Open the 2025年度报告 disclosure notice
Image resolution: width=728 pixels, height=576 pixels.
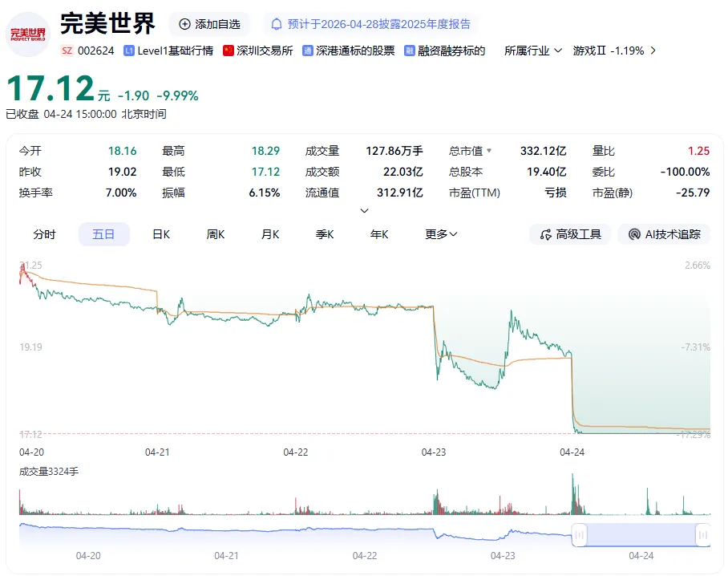(370, 24)
